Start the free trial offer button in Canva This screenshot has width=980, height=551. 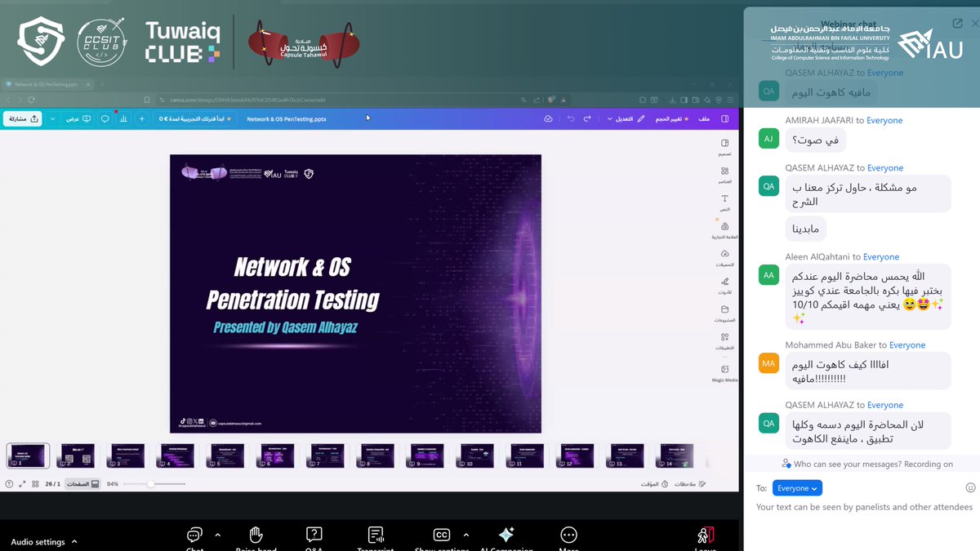tap(196, 119)
